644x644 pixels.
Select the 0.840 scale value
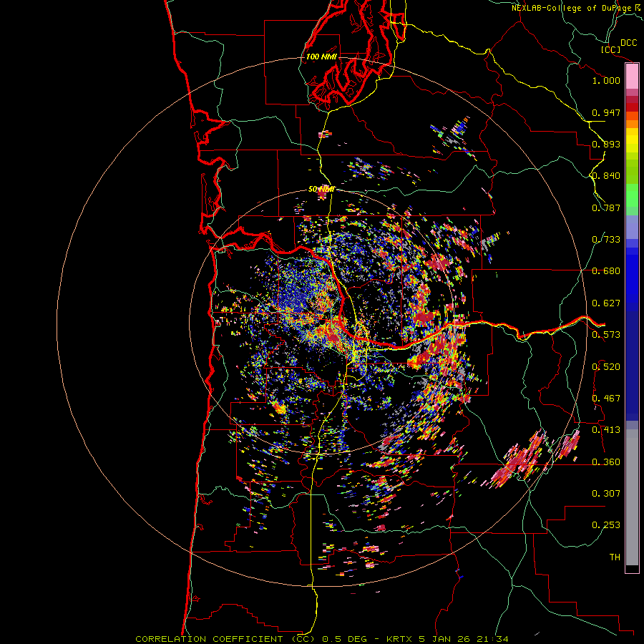[x=606, y=176]
